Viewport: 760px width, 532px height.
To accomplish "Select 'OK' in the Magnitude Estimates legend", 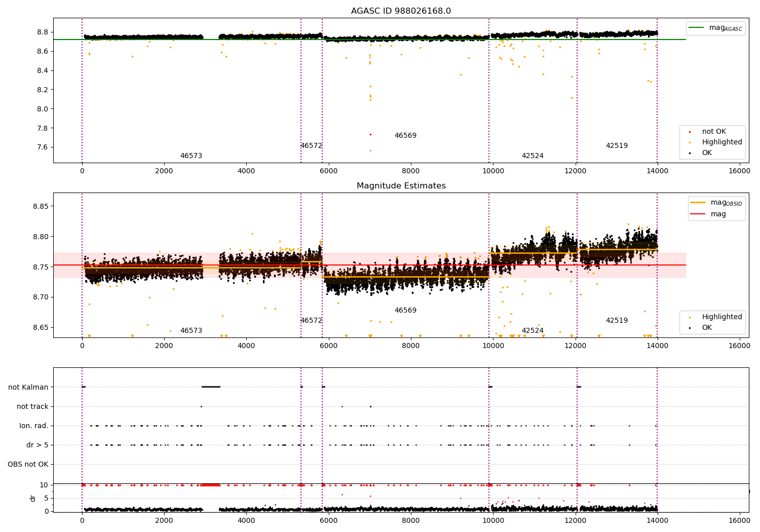I will click(x=707, y=328).
